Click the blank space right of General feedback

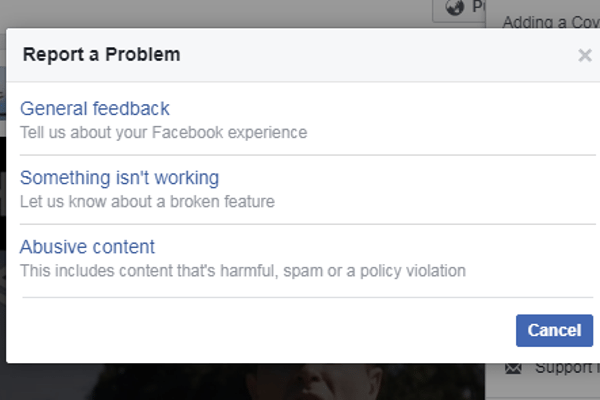click(383, 109)
